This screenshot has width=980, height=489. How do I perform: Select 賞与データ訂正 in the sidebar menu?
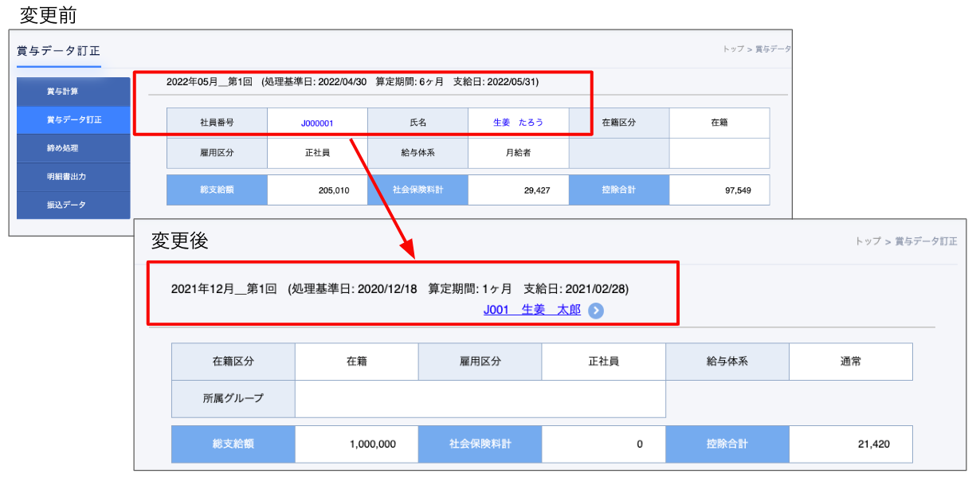point(73,119)
